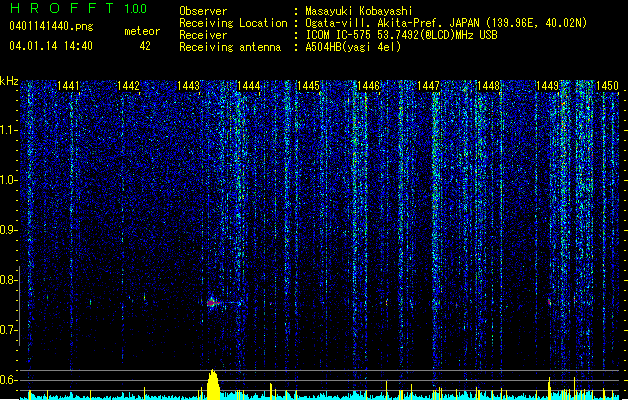Click the 0.7 kHz frequency axis label
The height and width of the screenshot is (400, 629).
point(9,330)
